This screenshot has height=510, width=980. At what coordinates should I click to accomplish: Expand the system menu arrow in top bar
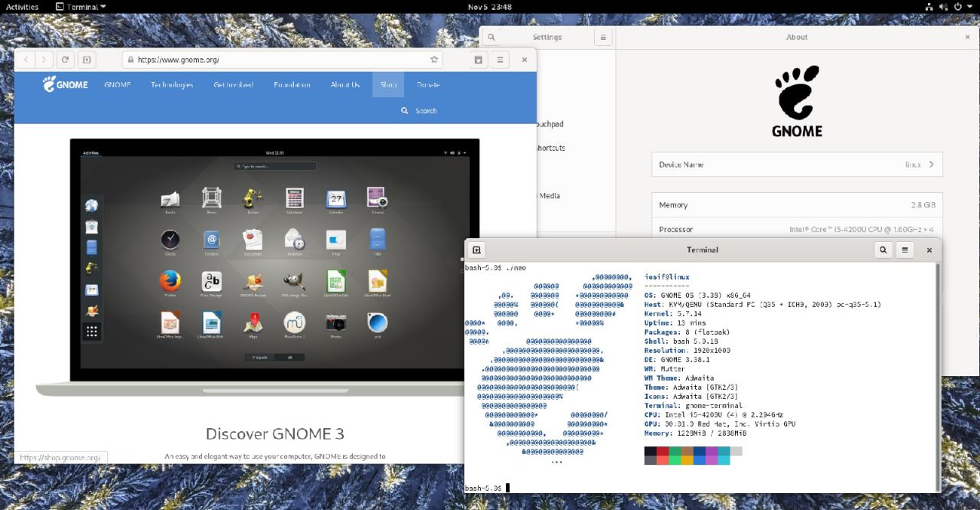969,7
